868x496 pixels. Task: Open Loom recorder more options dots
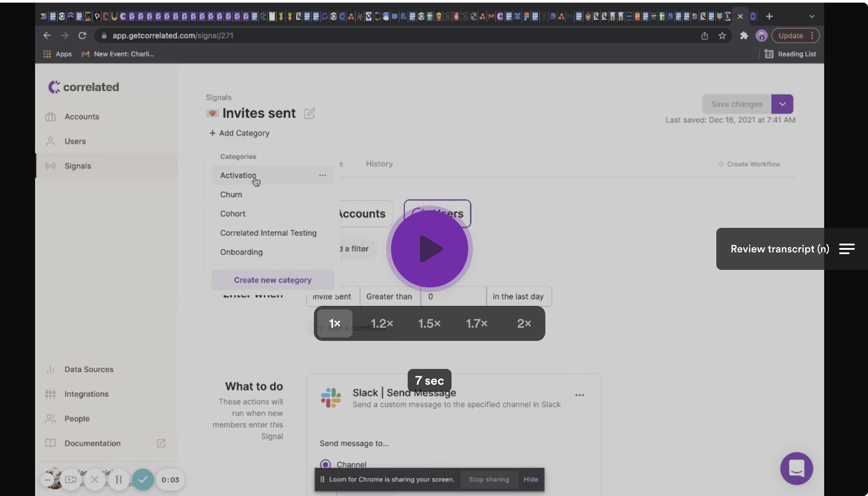(47, 480)
